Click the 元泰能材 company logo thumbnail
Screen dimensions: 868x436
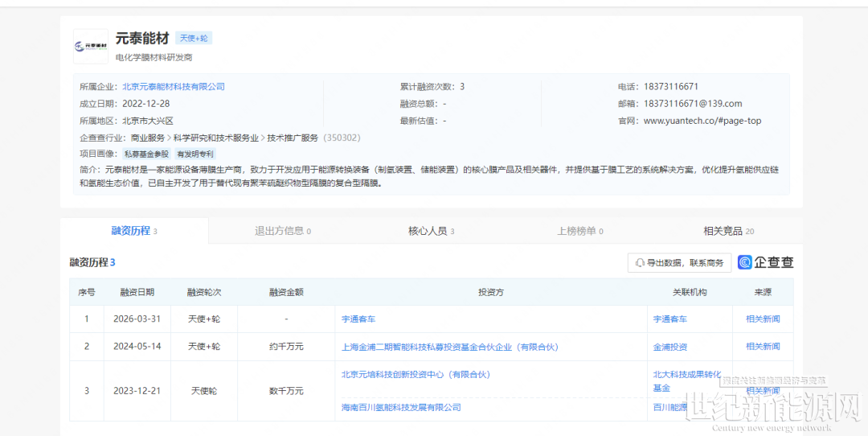click(x=90, y=47)
